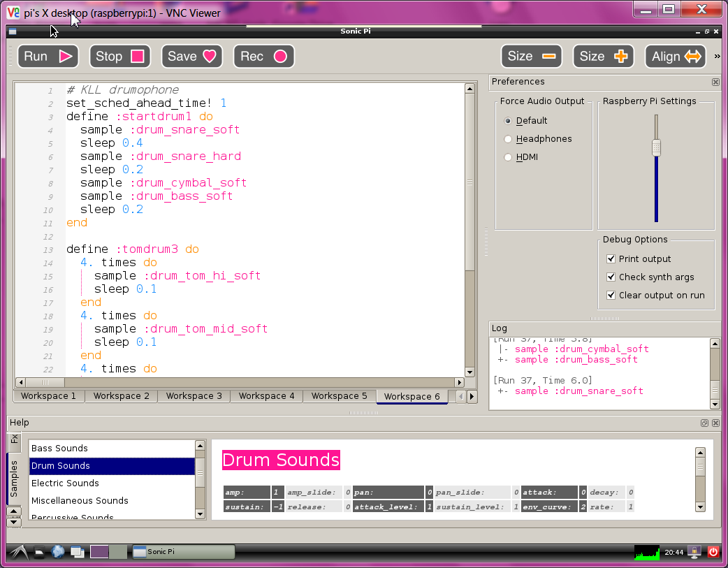Viewport: 728px width, 568px height.
Task: Toggle the Print output checkbox
Action: (611, 259)
